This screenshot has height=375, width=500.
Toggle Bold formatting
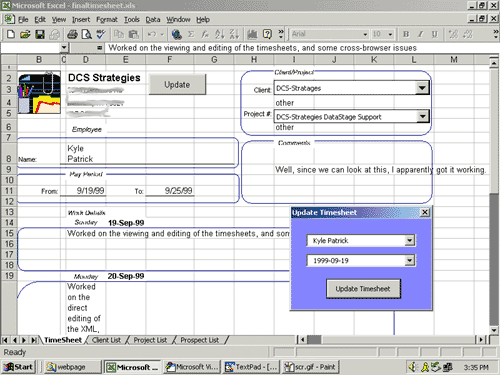click(x=406, y=34)
